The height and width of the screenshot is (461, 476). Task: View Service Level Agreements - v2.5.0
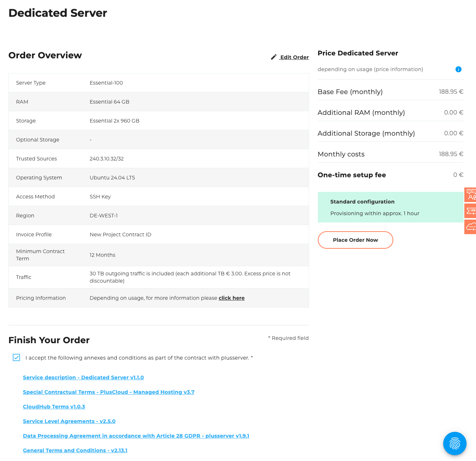69,421
